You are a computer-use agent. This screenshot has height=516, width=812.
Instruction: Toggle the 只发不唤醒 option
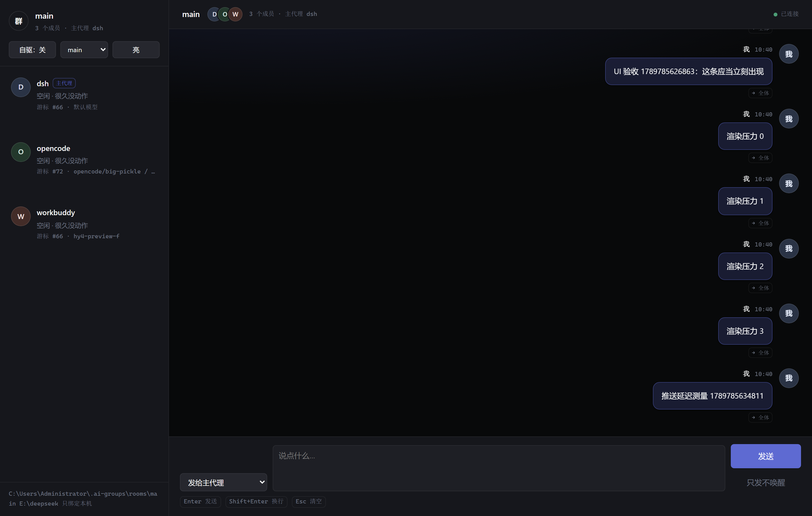click(765, 483)
